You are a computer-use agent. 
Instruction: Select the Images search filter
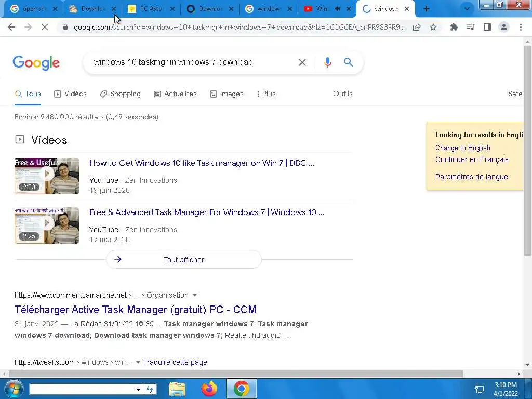point(227,94)
